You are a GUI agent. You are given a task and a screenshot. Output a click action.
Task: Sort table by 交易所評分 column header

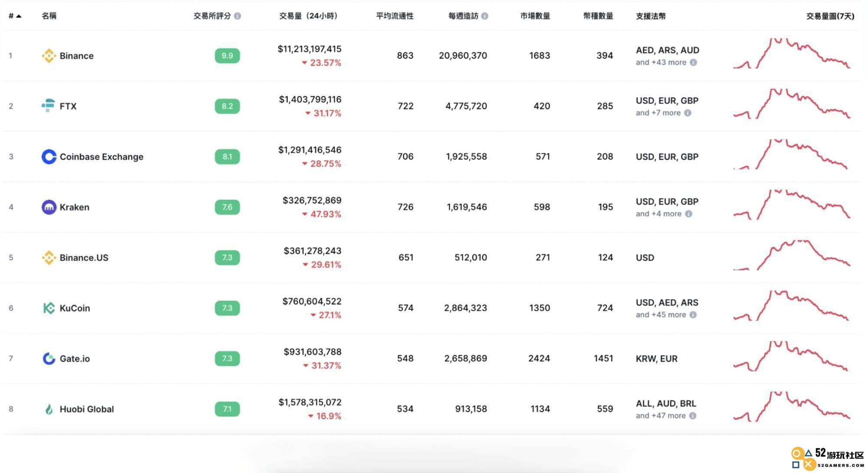pos(212,16)
